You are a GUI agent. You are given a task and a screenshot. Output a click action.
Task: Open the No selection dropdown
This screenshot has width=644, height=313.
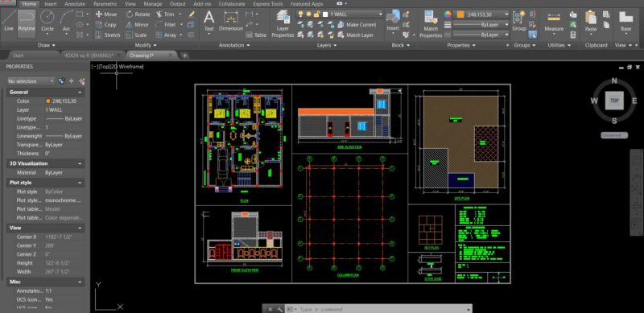coord(31,81)
